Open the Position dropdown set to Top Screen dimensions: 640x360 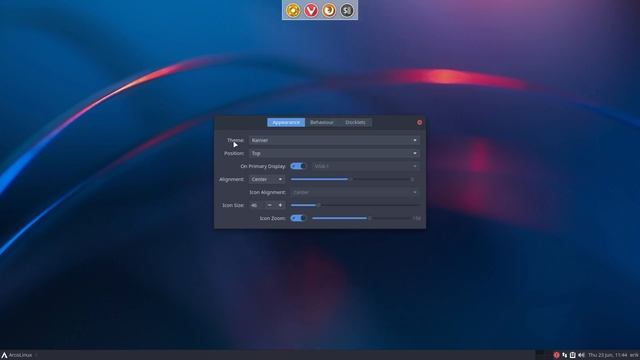[x=334, y=153]
